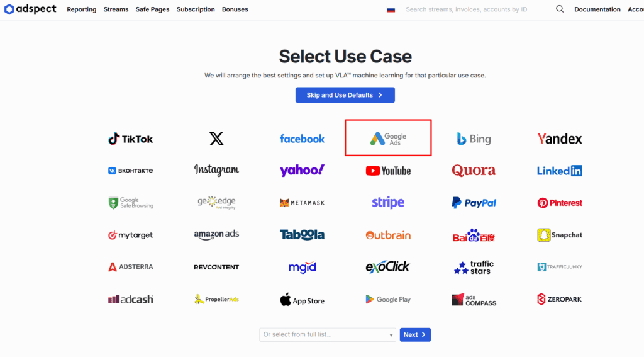Open the Reporting menu

[x=82, y=9]
